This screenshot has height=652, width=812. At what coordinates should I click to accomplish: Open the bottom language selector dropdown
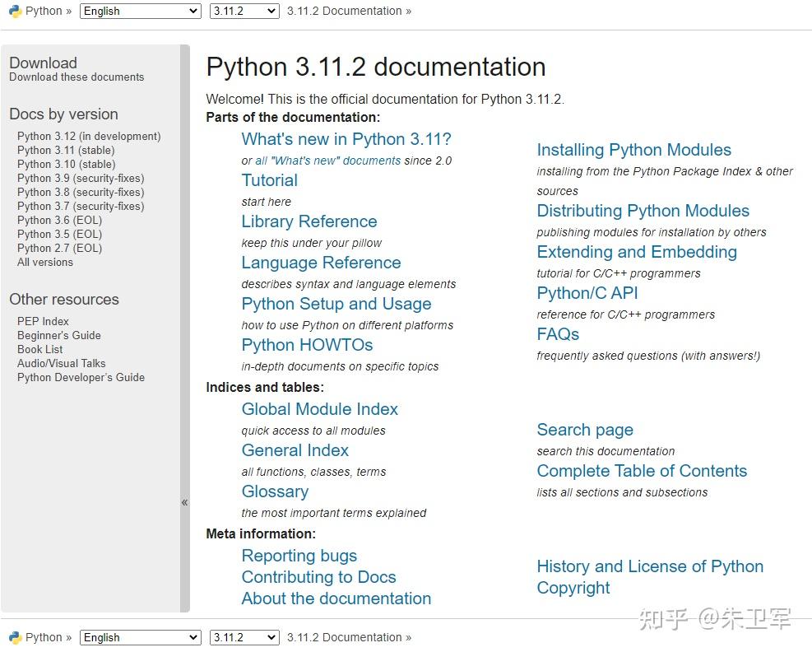[x=138, y=636]
